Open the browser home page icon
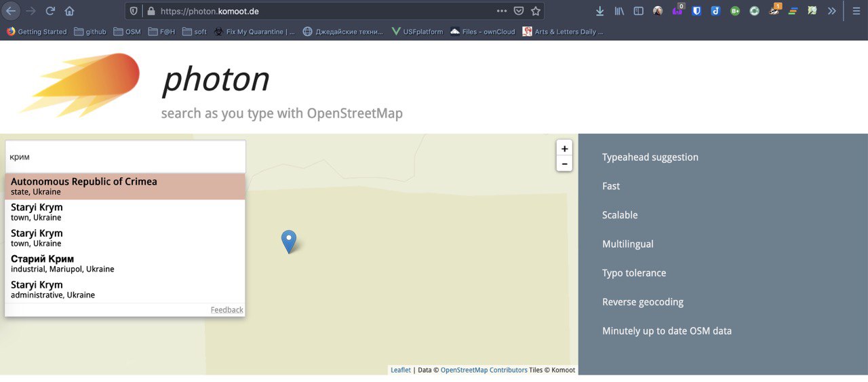868x382 pixels. [69, 11]
